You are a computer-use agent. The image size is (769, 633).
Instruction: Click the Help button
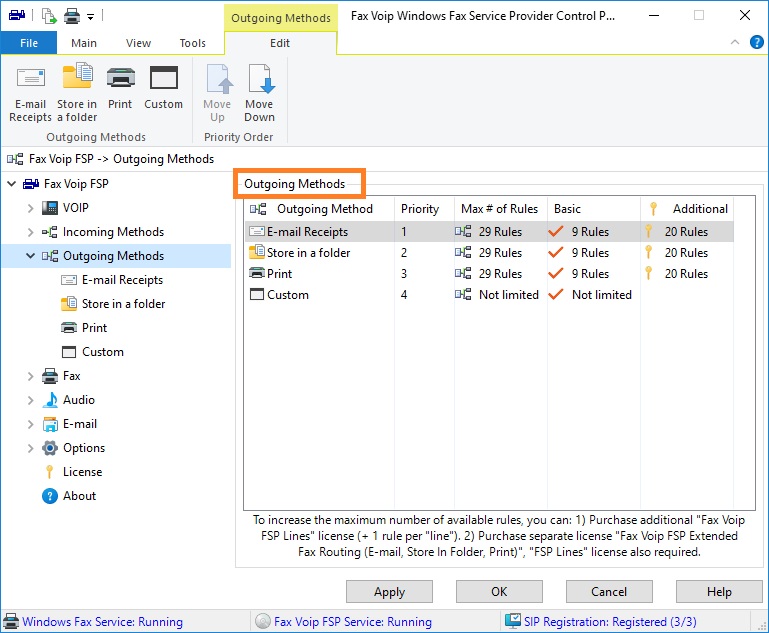click(719, 592)
